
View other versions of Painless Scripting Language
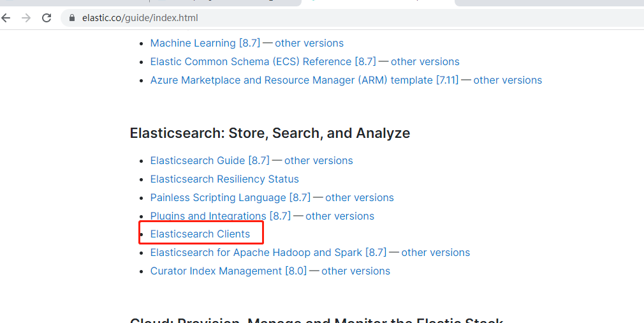coord(360,198)
